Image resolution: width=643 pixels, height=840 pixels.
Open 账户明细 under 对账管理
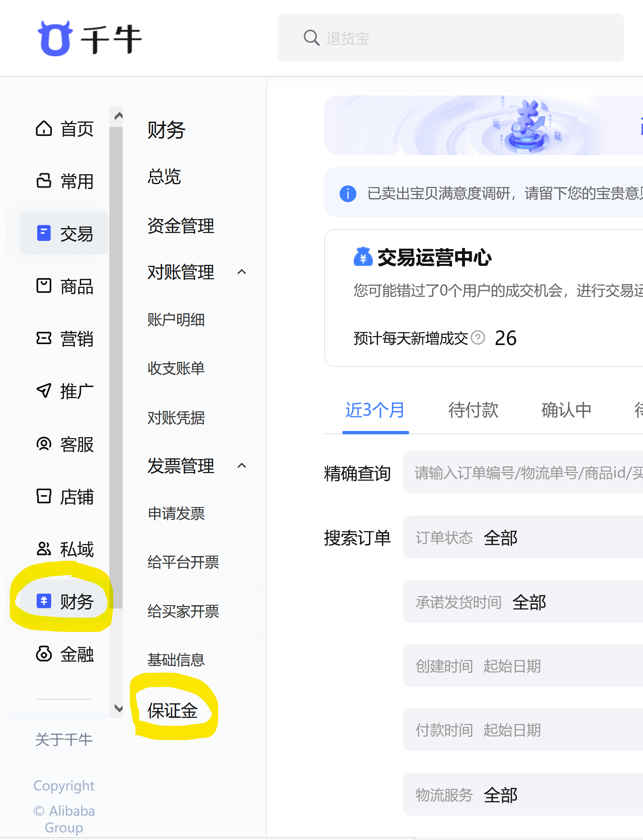(176, 320)
